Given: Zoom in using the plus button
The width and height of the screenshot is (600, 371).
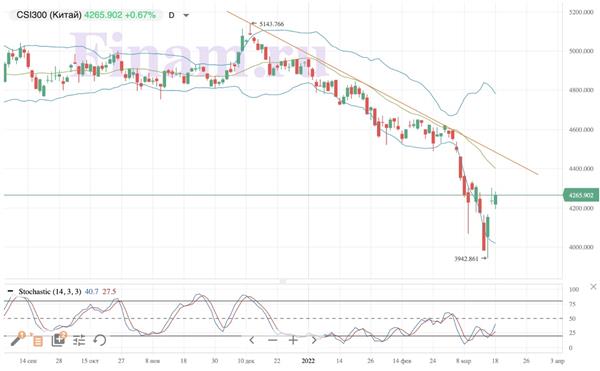Looking at the screenshot, I should pos(293,340).
